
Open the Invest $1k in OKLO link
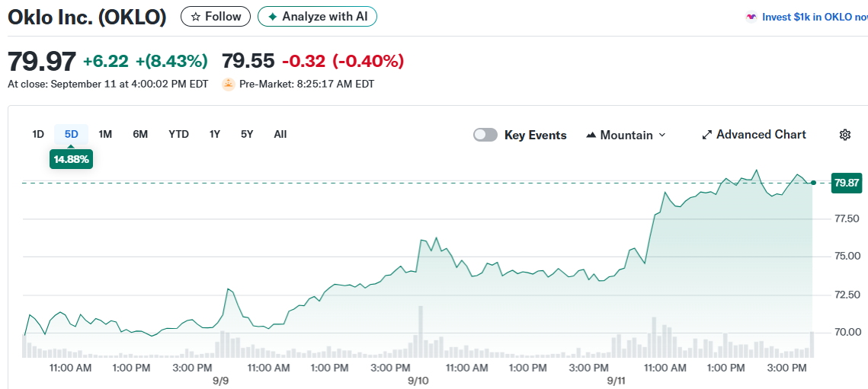815,18
